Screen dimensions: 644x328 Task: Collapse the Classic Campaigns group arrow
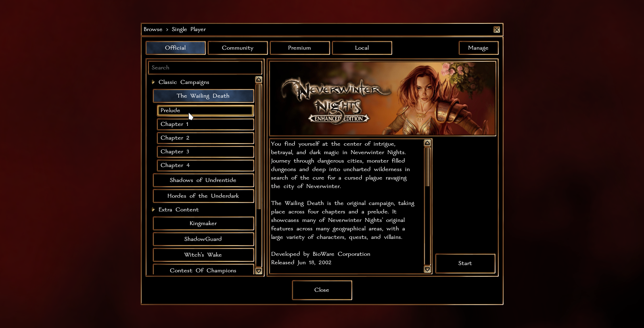click(153, 82)
